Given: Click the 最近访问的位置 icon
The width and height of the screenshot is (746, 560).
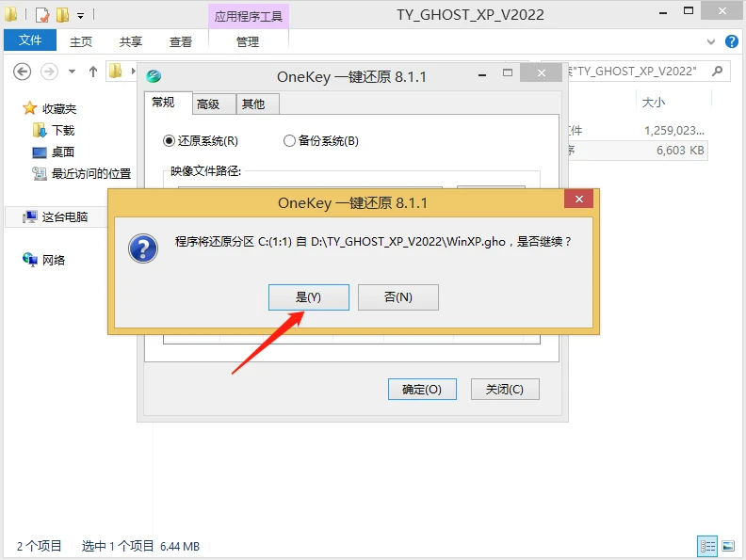Looking at the screenshot, I should [40, 173].
